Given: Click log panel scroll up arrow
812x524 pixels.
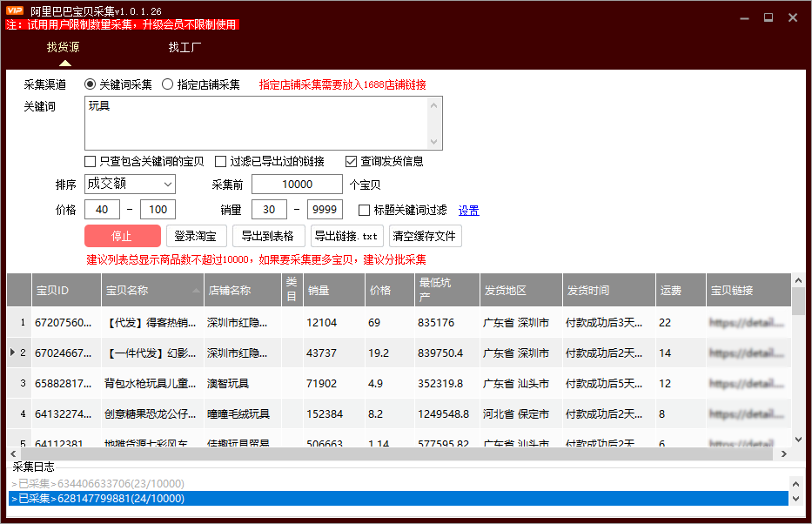Looking at the screenshot, I should [x=796, y=484].
